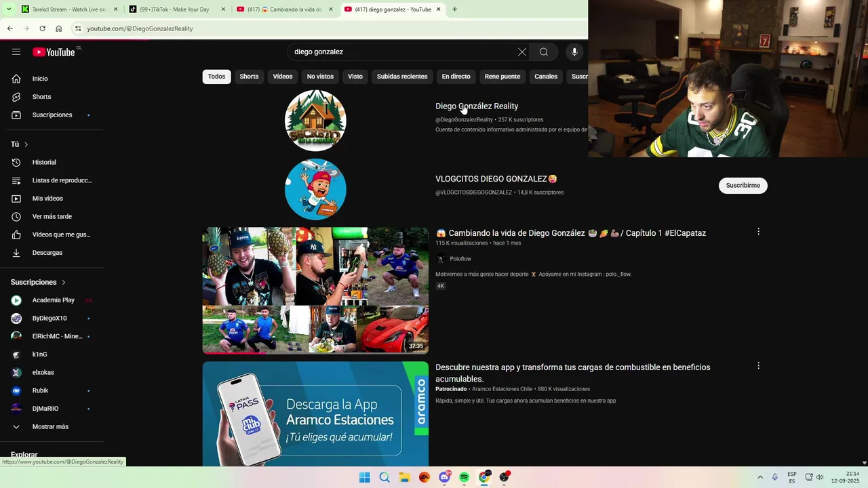Screen dimensions: 868x488
Task: Select the En directo filter chip
Action: (456, 77)
